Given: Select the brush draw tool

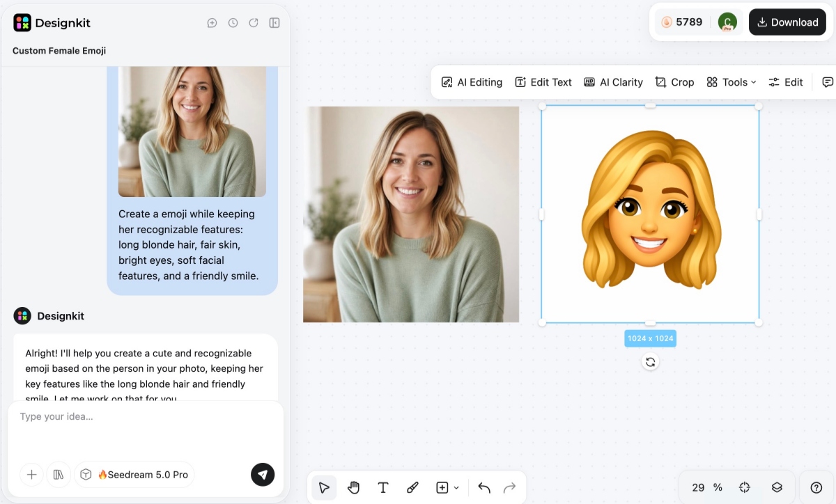Looking at the screenshot, I should click(412, 488).
